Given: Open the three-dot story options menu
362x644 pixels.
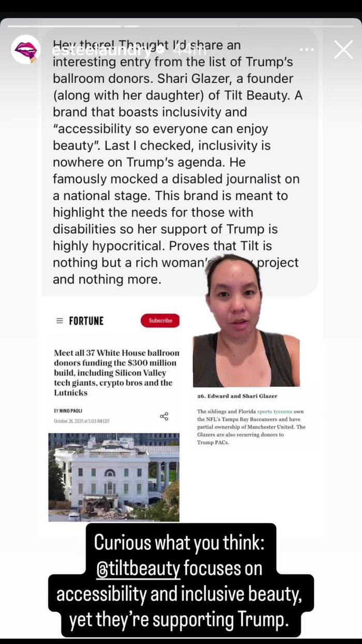Looking at the screenshot, I should coord(307,50).
